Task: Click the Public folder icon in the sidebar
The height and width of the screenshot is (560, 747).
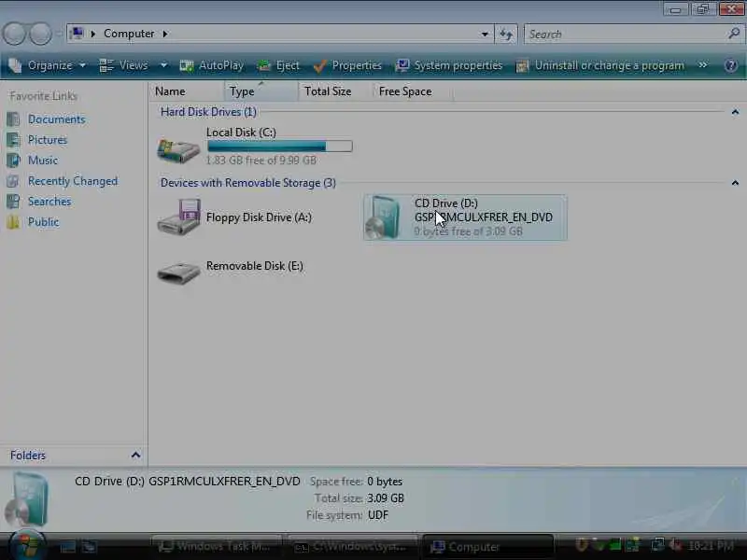Action: (13, 222)
